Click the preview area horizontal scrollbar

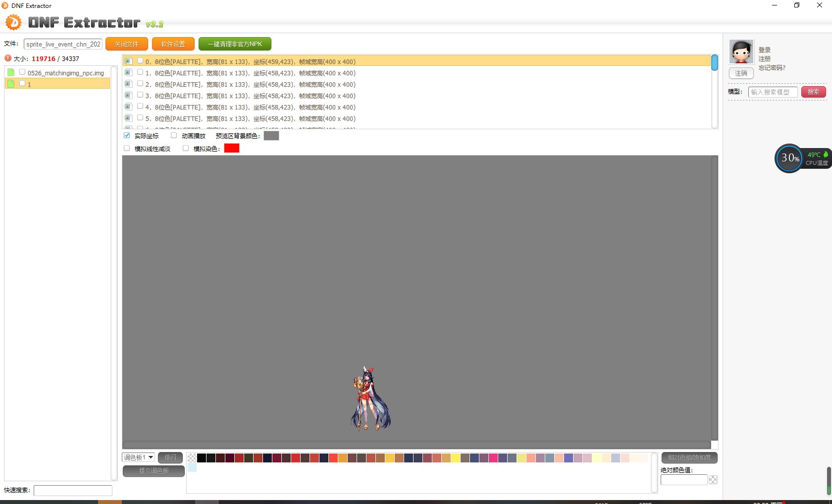point(417,445)
